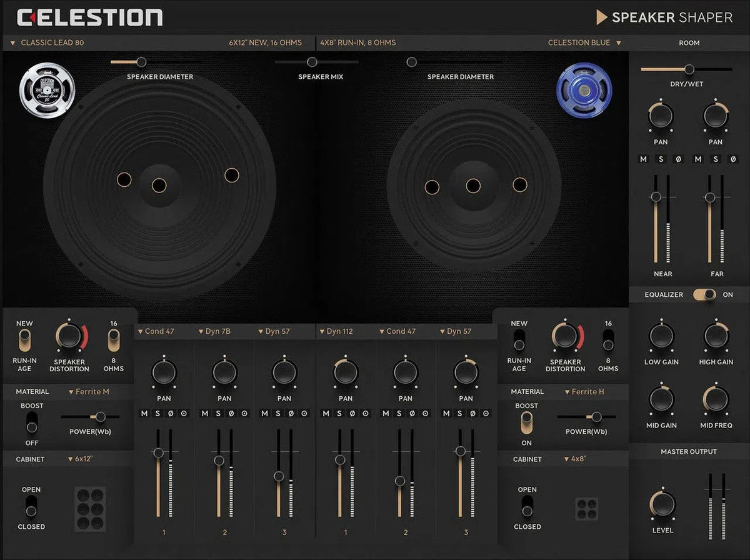The image size is (750, 560).
Task: Set right speaker age to New
Action: point(519,333)
